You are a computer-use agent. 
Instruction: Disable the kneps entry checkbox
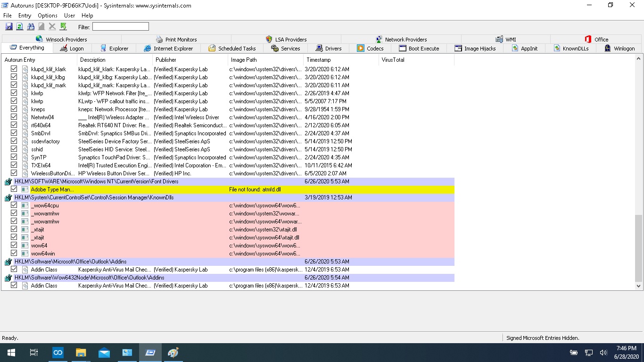click(x=14, y=109)
